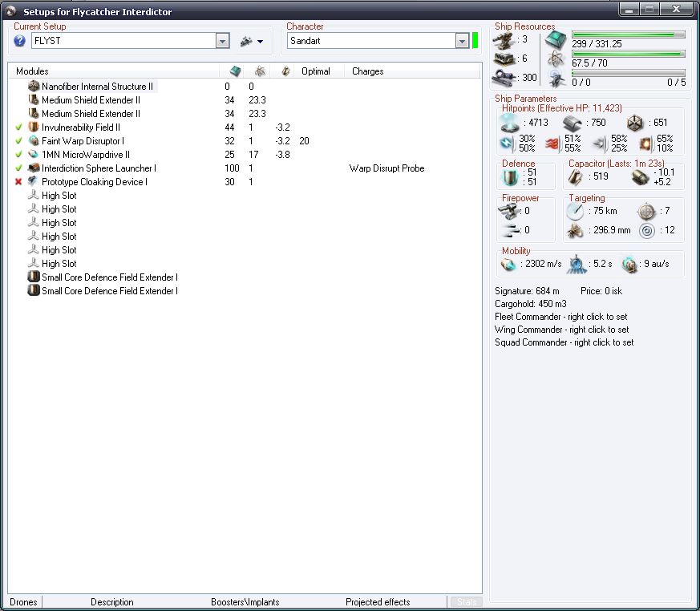Click the CPU usage bar 299 / 331.25
700x611 pixels.
[x=628, y=34]
